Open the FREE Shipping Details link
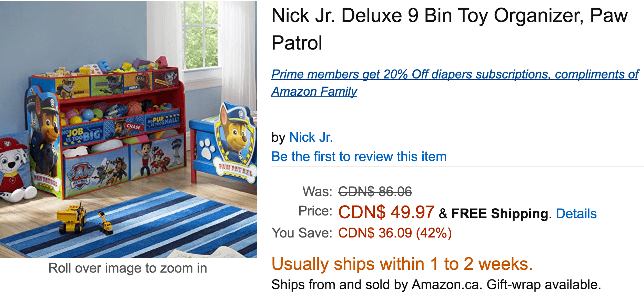The image size is (644, 296). 576,214
